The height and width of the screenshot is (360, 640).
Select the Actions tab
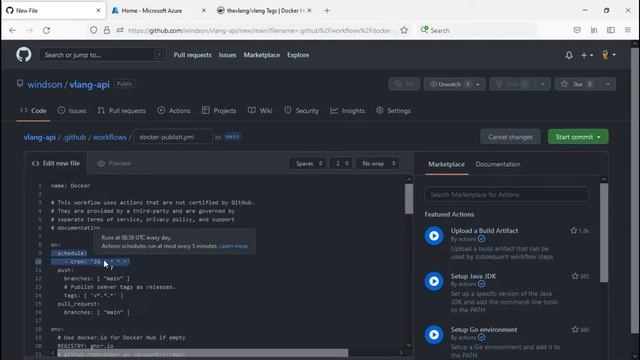point(174,111)
